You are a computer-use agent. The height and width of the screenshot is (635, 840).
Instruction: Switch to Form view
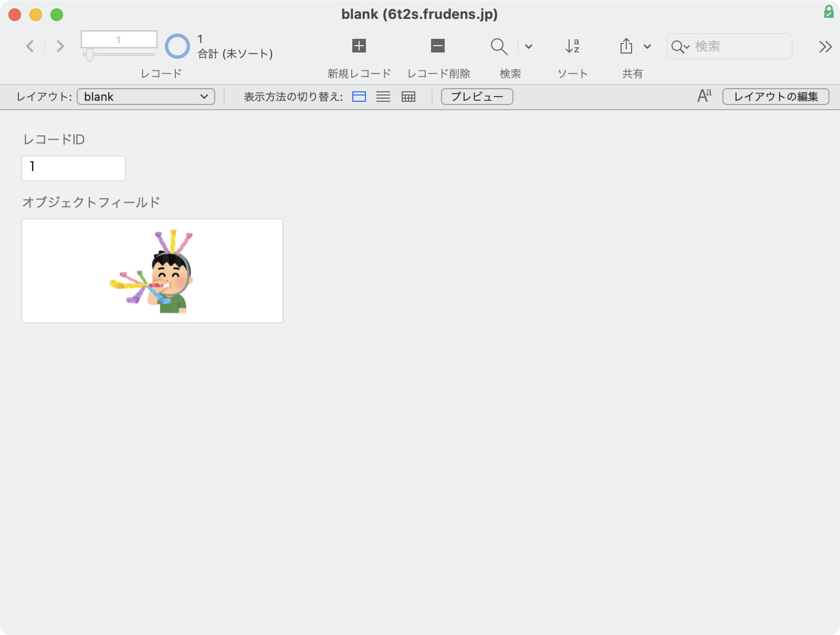tap(359, 97)
